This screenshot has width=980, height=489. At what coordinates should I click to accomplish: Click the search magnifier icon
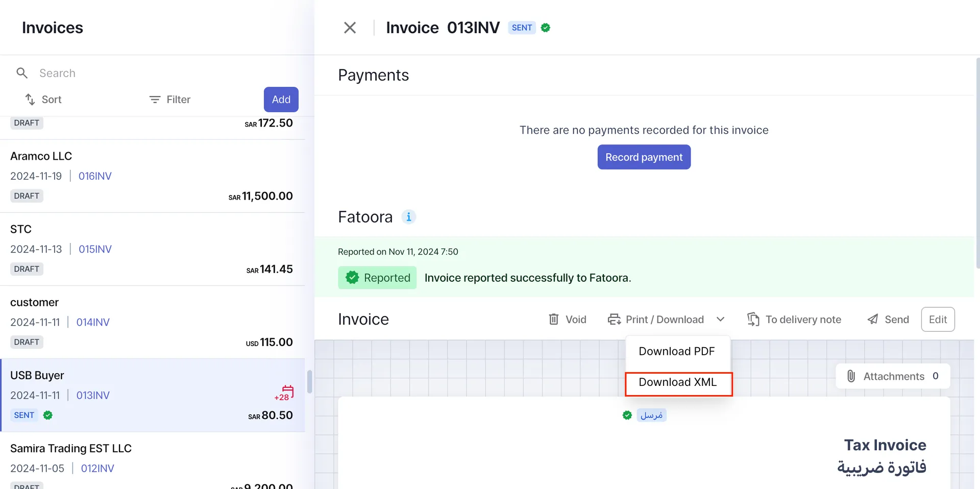[x=22, y=73]
